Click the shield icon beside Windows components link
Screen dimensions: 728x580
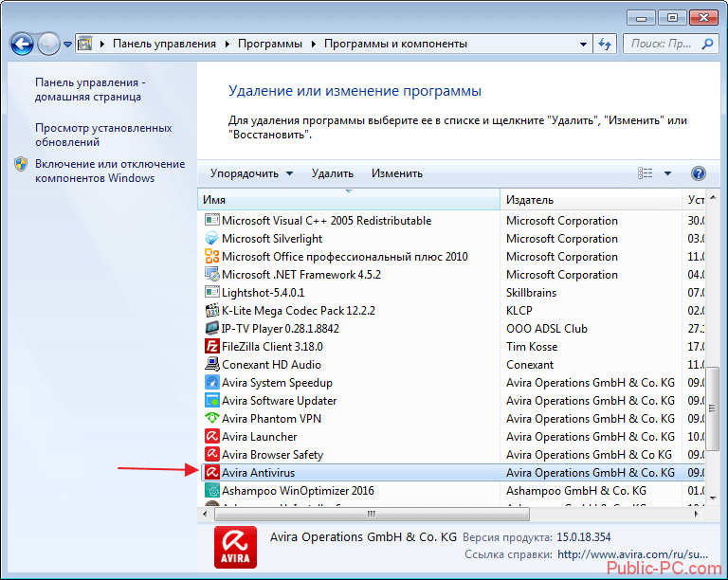point(21,164)
